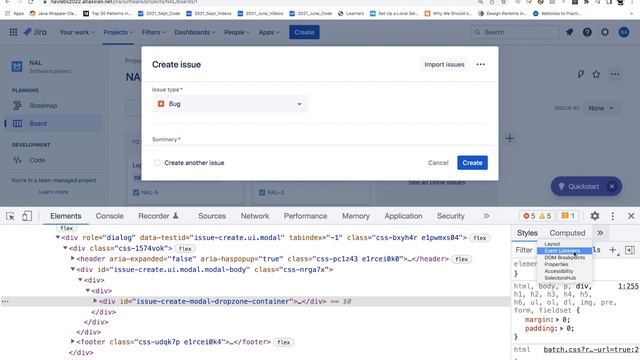Click Create in the Jira top navigation
This screenshot has width=640, height=360.
coord(304,32)
